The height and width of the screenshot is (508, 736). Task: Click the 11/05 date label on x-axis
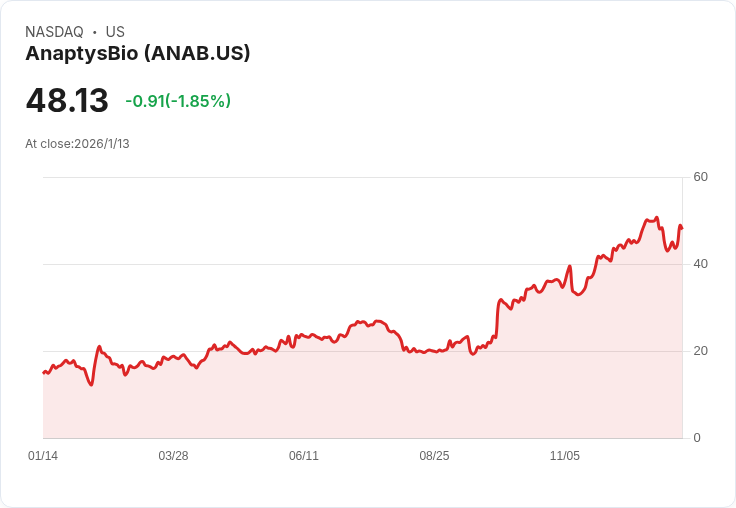pos(565,455)
